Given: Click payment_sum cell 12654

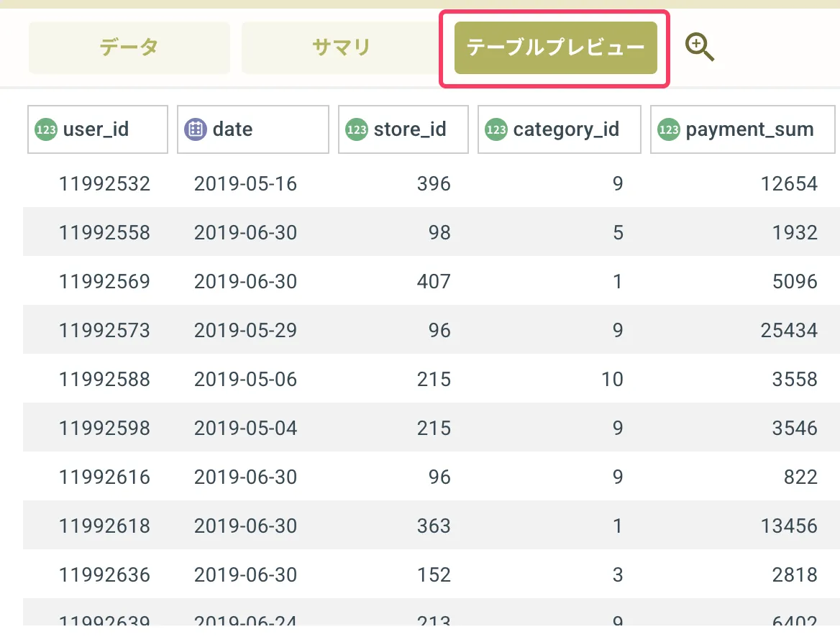Looking at the screenshot, I should pos(789,184).
